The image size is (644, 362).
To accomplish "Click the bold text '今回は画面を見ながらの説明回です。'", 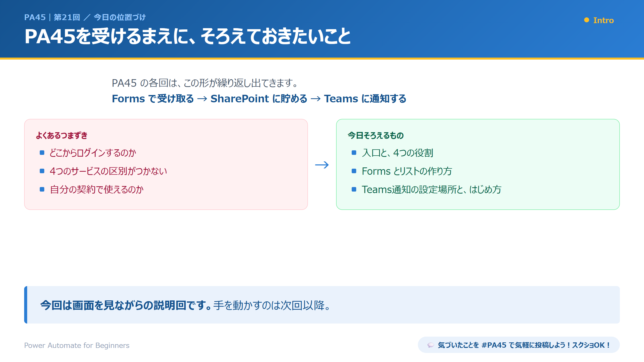I will (x=126, y=305).
